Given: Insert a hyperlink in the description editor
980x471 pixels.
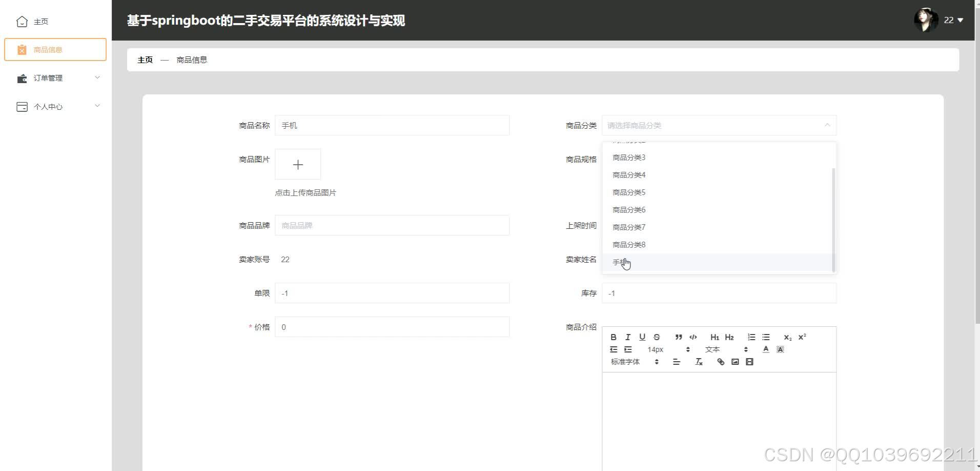Looking at the screenshot, I should 721,362.
